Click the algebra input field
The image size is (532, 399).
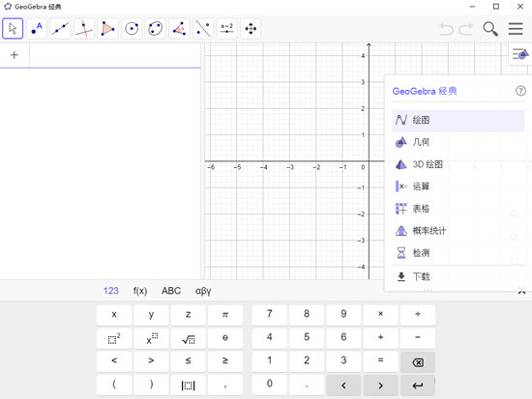coord(115,55)
